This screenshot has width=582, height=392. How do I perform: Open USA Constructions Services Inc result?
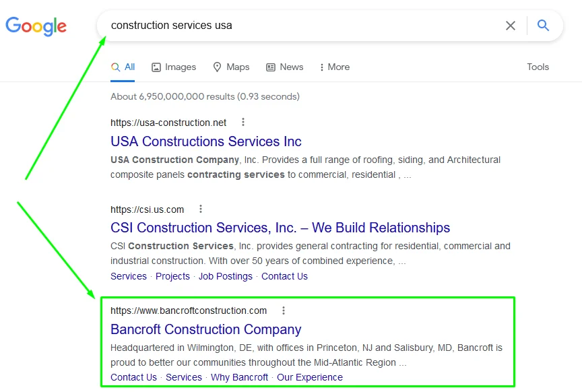click(206, 141)
